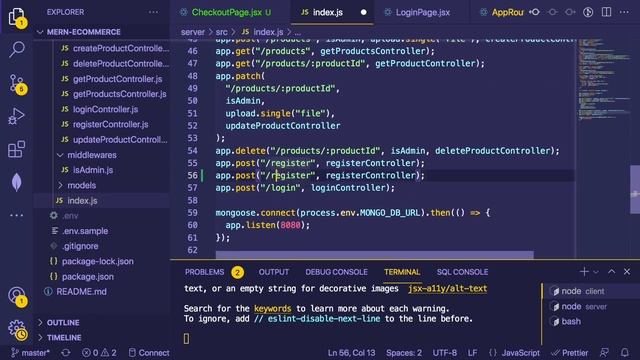This screenshot has height=360, width=640.
Task: Click the run/timeline circular icon in editor toolbar
Action: pos(588,12)
